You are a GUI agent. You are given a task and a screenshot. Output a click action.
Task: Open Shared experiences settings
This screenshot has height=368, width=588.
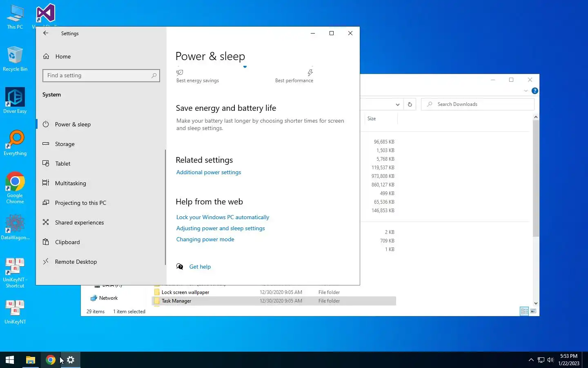[x=101, y=222]
